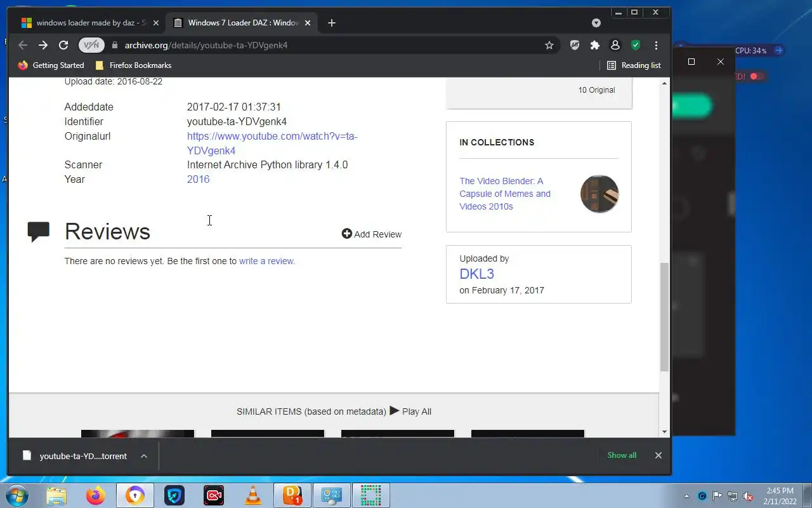Close the 'Windows 7 Loader DAZ' tab
The height and width of the screenshot is (508, 812).
pyautogui.click(x=308, y=23)
